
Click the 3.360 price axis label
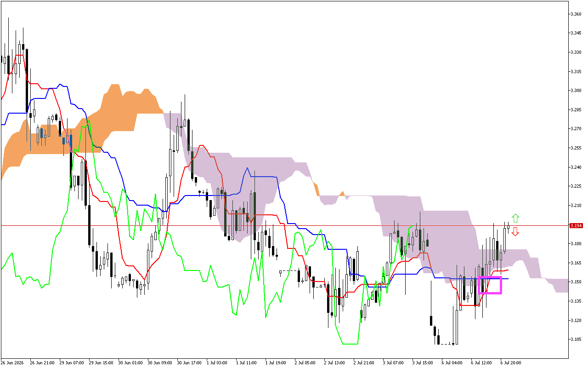576,14
